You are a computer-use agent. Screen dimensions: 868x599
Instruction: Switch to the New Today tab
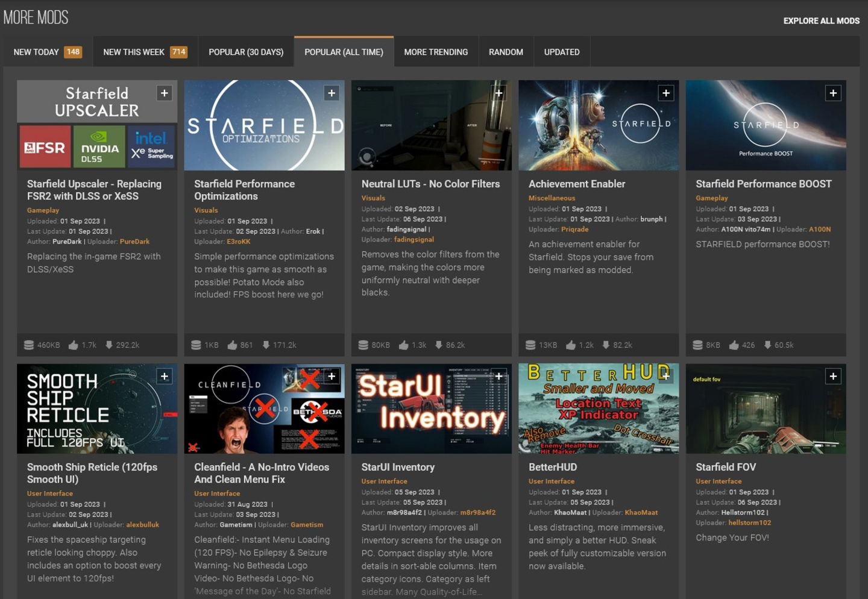pyautogui.click(x=48, y=52)
